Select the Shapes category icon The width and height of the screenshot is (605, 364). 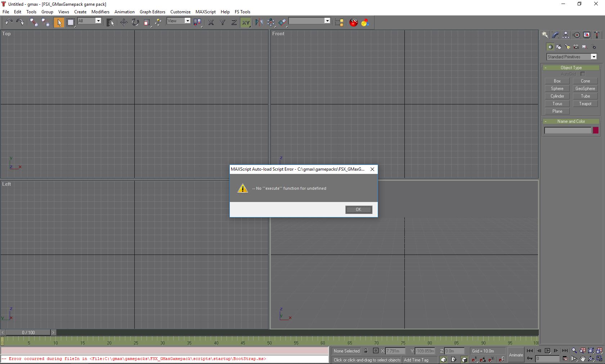tap(559, 47)
